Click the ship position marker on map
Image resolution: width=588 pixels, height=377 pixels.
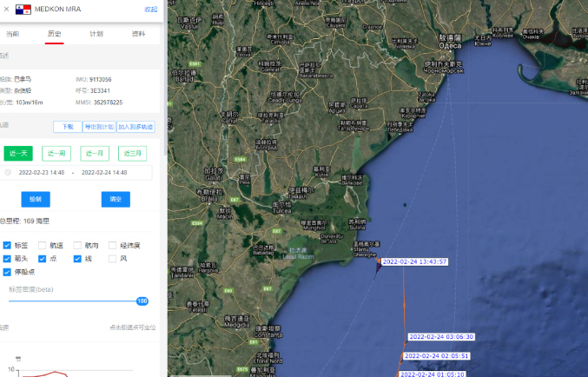pyautogui.click(x=378, y=267)
